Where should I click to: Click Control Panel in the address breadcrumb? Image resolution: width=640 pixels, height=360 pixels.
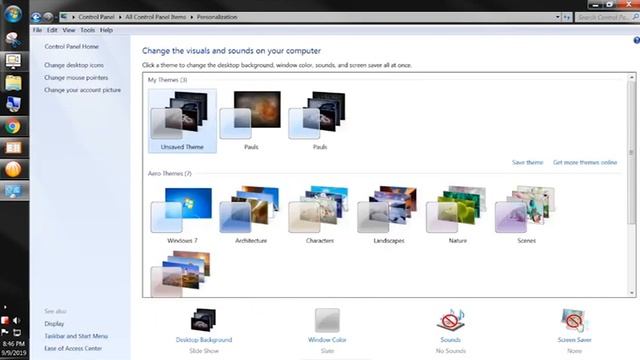tap(96, 17)
